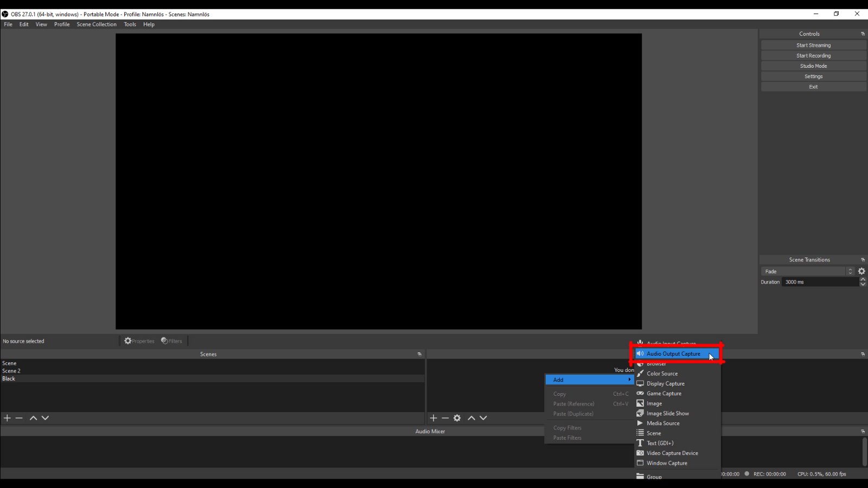Select Video Capture Device camera entry
Viewport: 868px width, 488px height.
coord(672,453)
